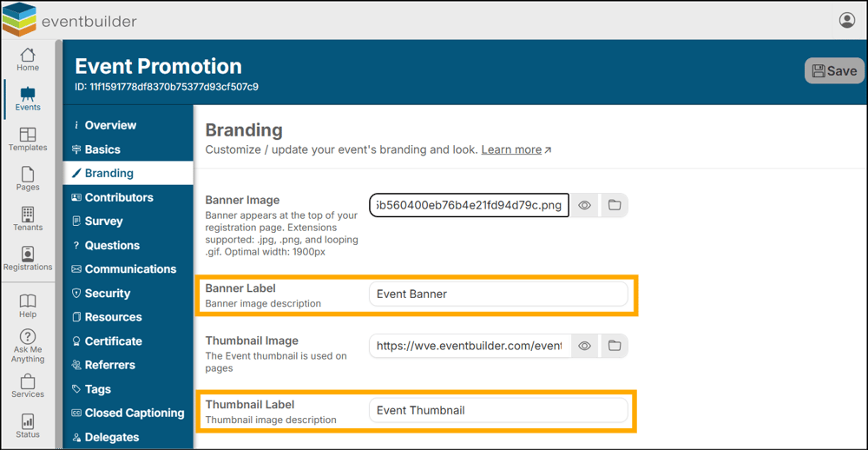
Task: Select Certificate in the event menu
Action: coord(128,341)
